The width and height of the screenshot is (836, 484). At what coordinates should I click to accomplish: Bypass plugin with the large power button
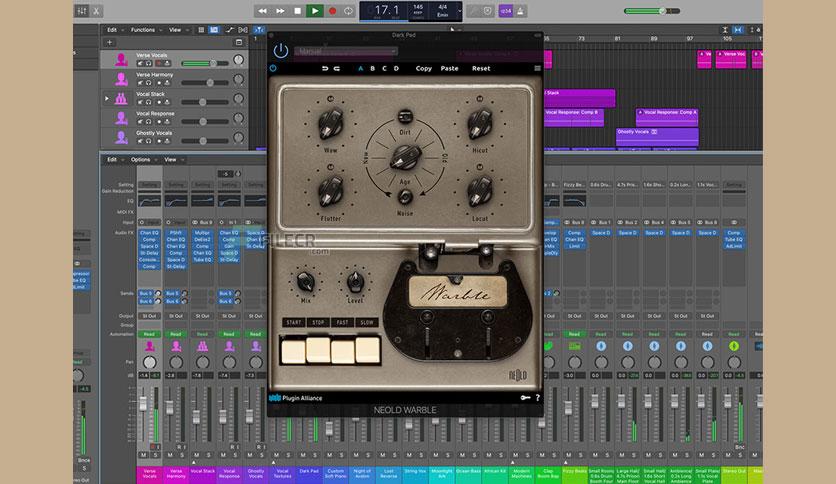point(281,51)
